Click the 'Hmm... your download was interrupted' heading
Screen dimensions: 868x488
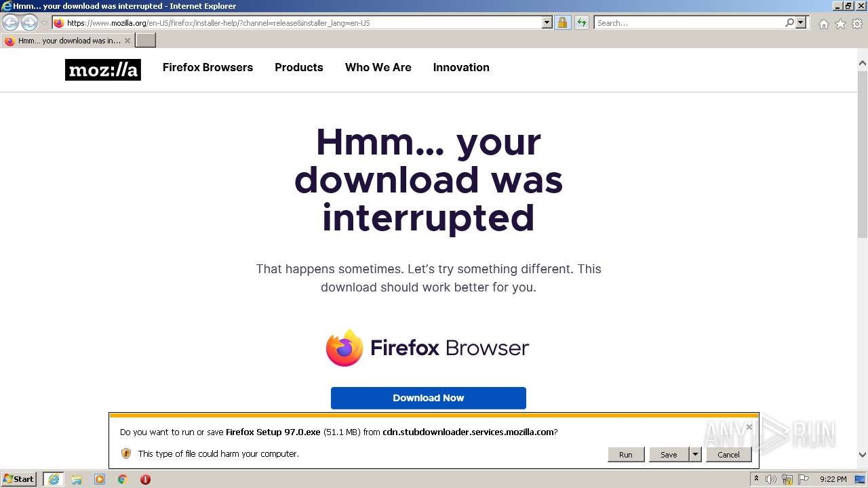coord(429,180)
